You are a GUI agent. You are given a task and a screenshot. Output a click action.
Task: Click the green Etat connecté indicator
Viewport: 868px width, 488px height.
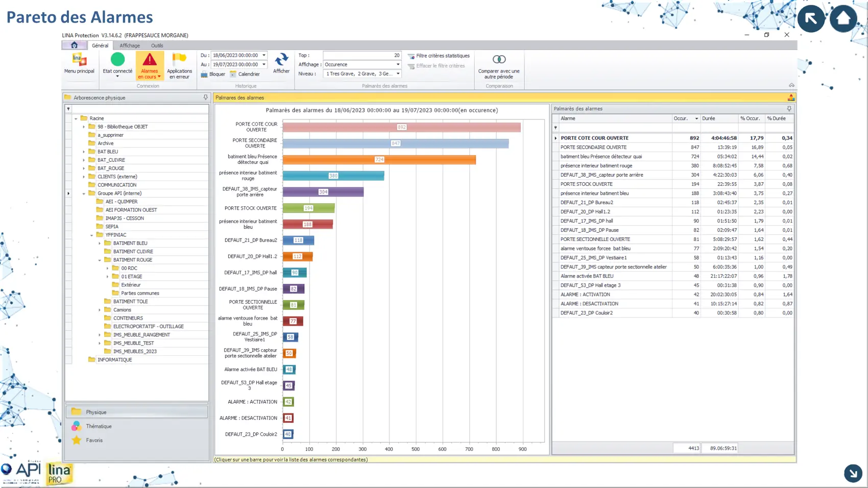click(x=117, y=60)
